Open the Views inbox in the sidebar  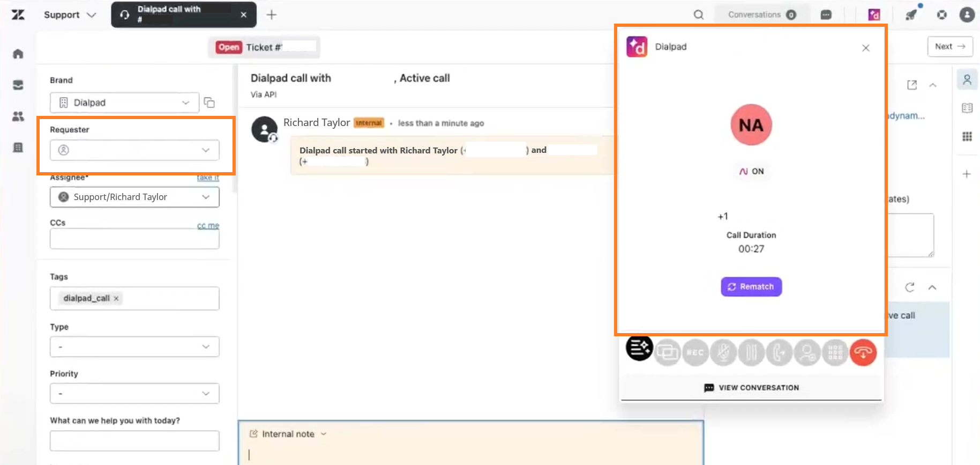tap(18, 85)
